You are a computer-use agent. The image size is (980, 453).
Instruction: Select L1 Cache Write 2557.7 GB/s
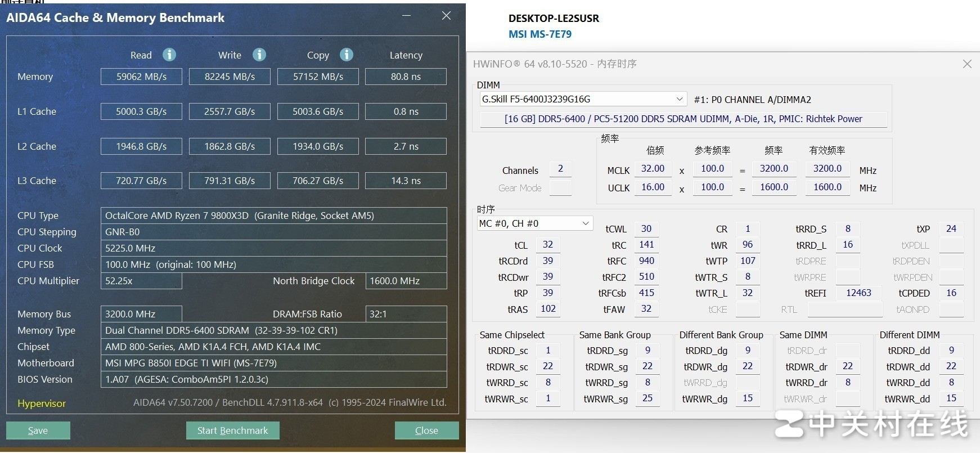coord(230,111)
